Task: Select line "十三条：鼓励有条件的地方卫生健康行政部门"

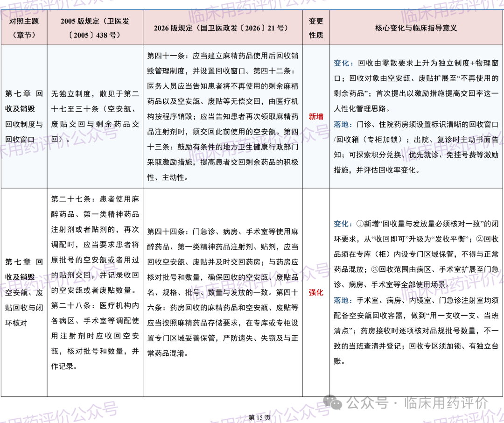Action: point(223,147)
